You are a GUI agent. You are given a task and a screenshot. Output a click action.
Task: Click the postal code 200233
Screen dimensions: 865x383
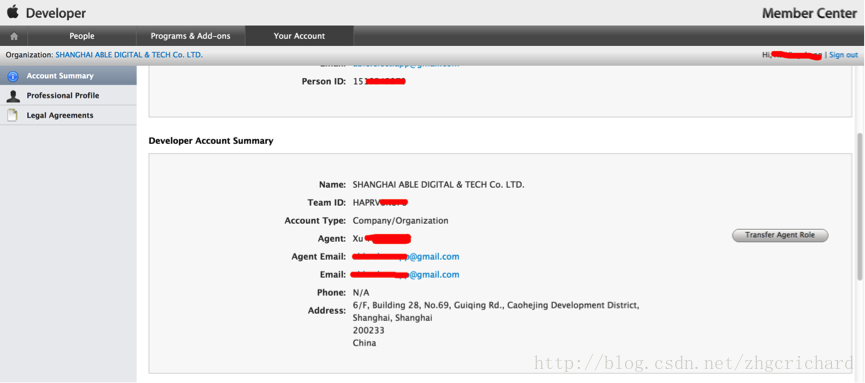(369, 331)
